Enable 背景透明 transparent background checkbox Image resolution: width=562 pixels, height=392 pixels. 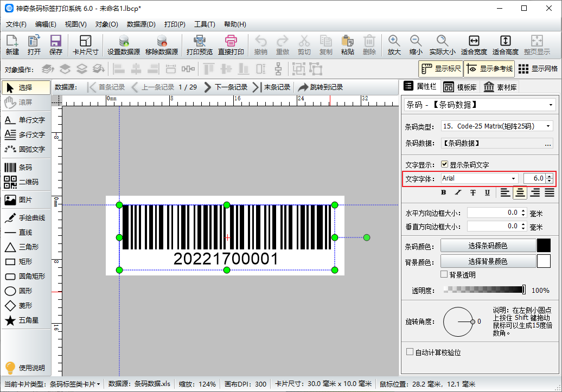click(444, 274)
